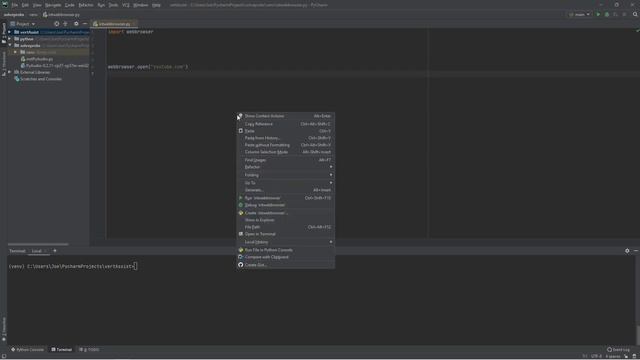The image size is (640, 360).
Task: Open the Python Console tool window
Action: pos(27,349)
